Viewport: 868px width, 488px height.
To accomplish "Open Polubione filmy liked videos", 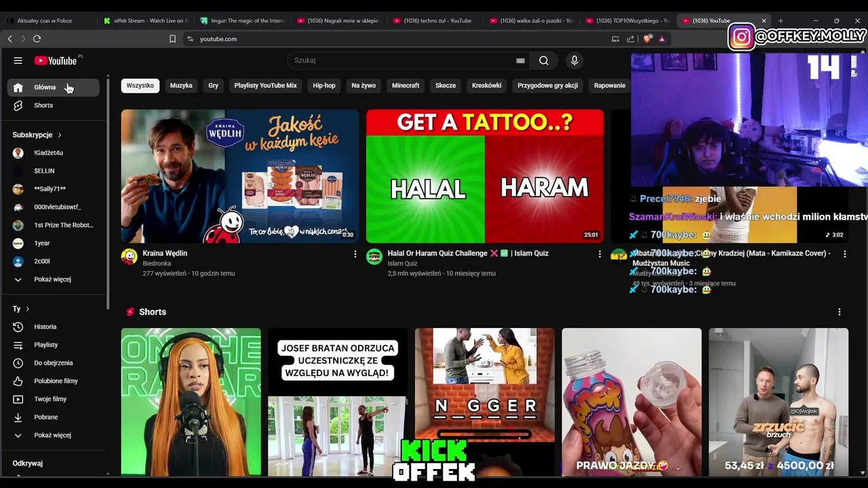I will tap(54, 381).
